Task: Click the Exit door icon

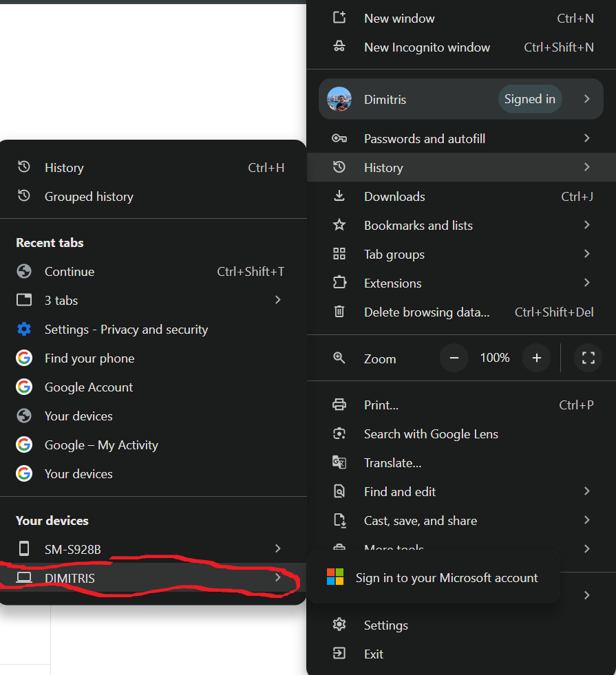Action: [339, 653]
